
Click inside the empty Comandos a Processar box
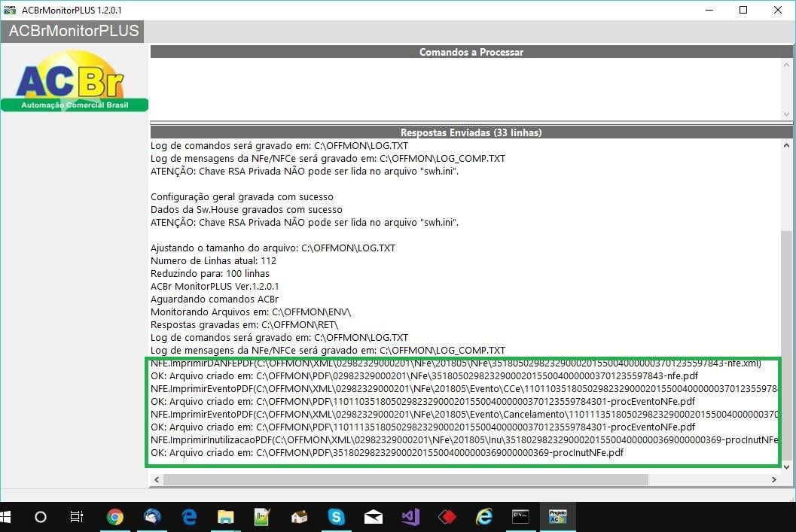click(465, 90)
